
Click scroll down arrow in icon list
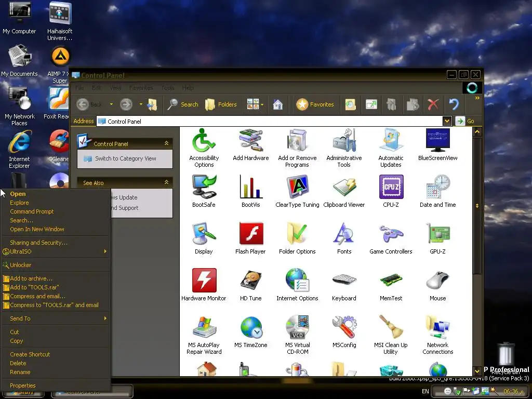coord(477,371)
